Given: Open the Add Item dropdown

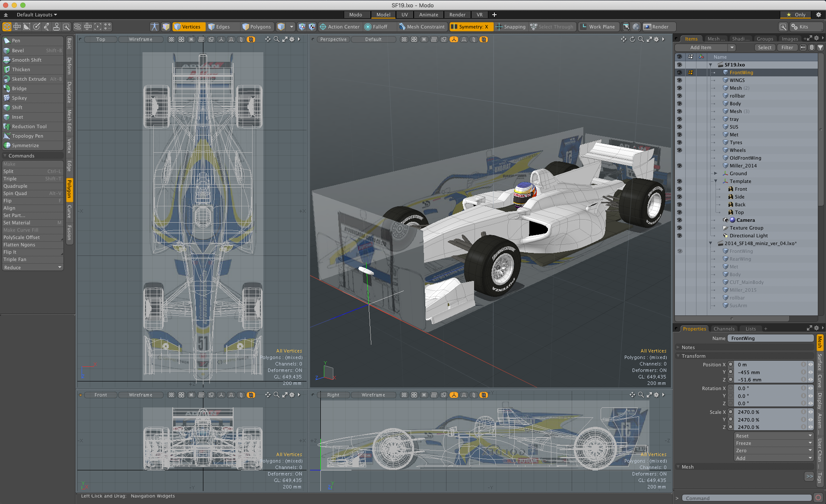Looking at the screenshot, I should click(x=705, y=47).
